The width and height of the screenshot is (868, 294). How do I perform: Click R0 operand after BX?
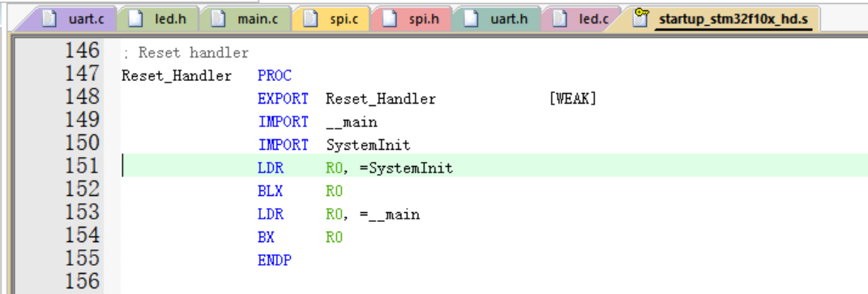[x=335, y=237]
